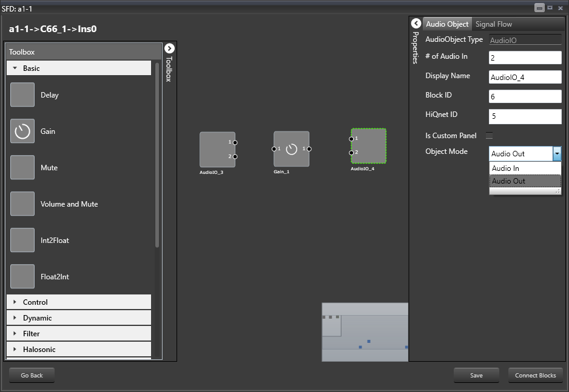The width and height of the screenshot is (569, 392).
Task: Expand the Control toolbox category
Action: click(x=79, y=302)
